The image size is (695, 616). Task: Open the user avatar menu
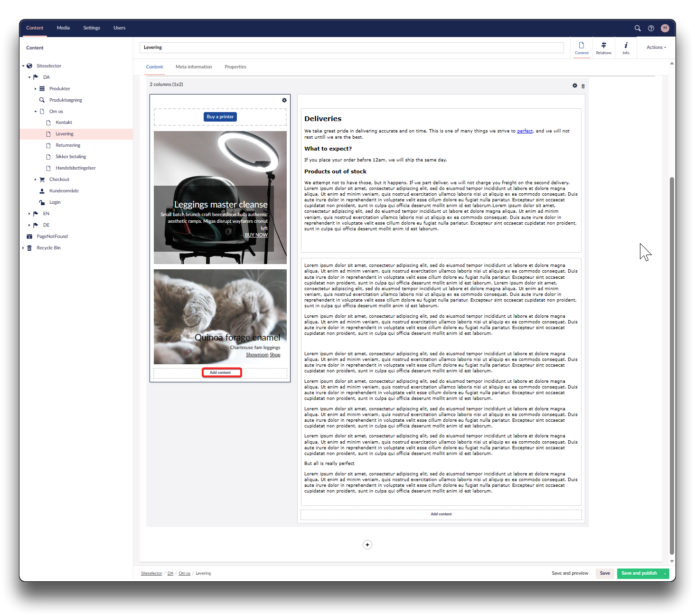pyautogui.click(x=665, y=28)
